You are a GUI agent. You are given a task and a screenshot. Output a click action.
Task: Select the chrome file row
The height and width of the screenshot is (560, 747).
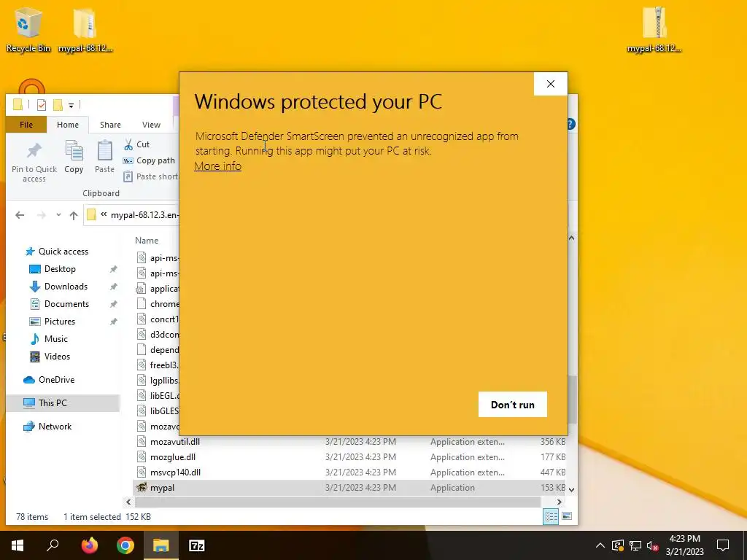tap(158, 304)
